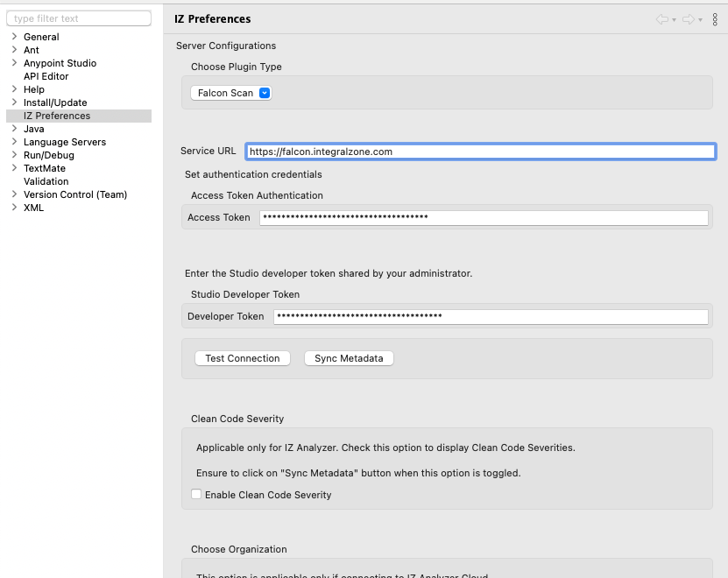Select Version Control (Team) in the tree
728x578 pixels.
(75, 194)
